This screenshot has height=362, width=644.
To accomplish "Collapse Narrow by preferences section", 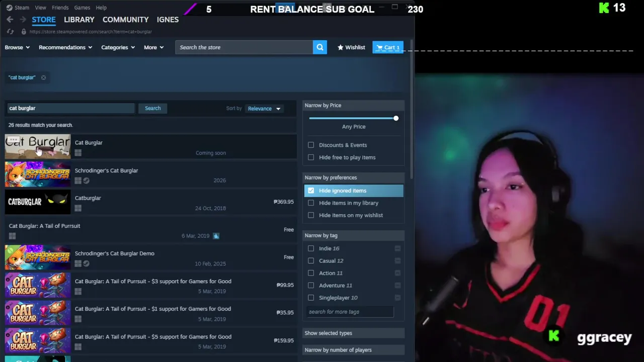I will click(353, 177).
